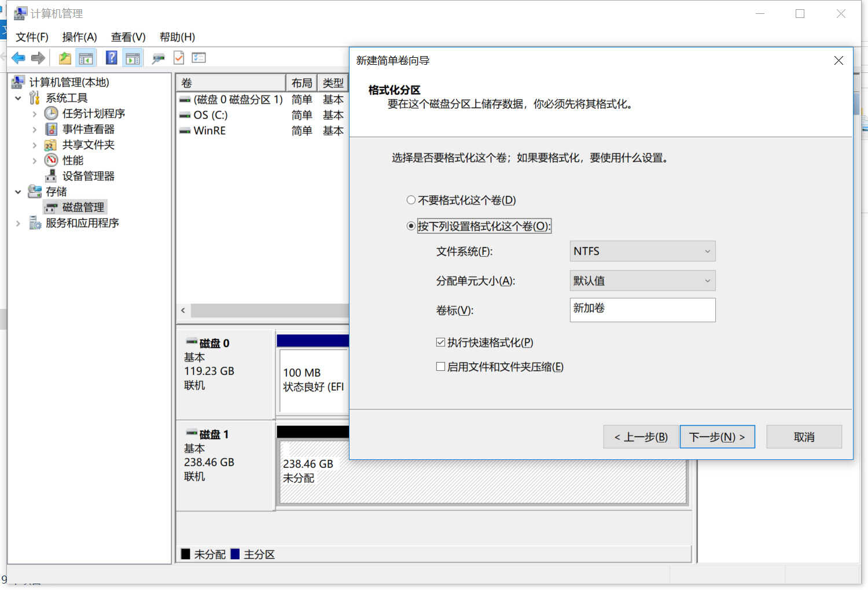Viewport: 868px width, 590px height.
Task: Click the blue Back arrow in toolbar
Action: point(19,58)
